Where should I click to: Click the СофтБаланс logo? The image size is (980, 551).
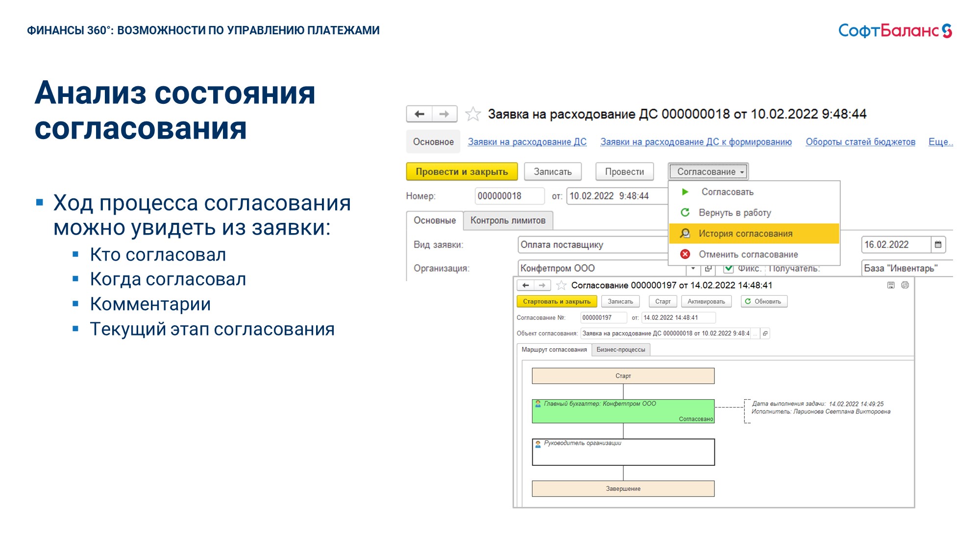click(895, 31)
